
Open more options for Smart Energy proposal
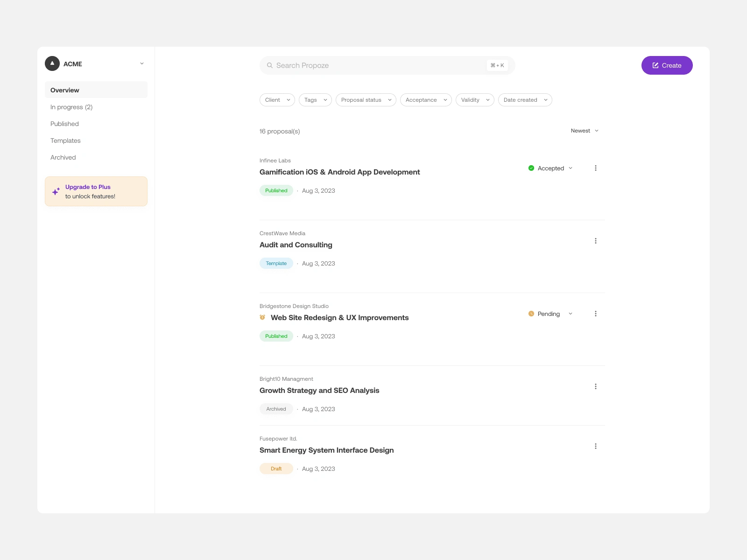(595, 446)
